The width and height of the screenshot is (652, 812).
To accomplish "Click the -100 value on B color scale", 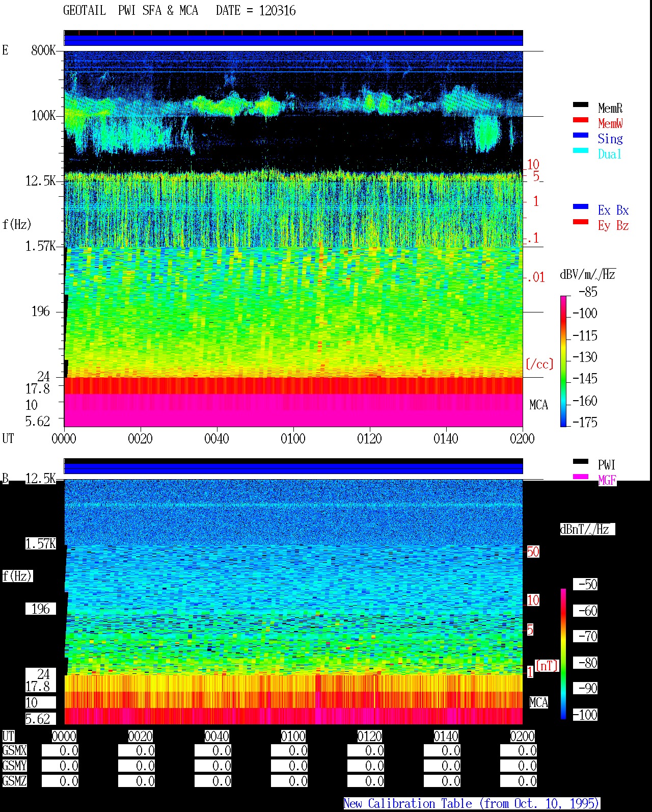I will tap(585, 715).
